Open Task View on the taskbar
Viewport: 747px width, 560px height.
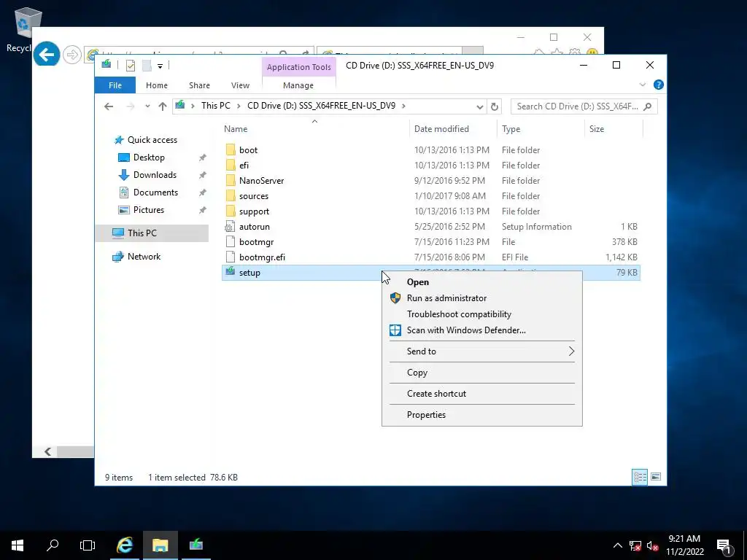(88, 545)
